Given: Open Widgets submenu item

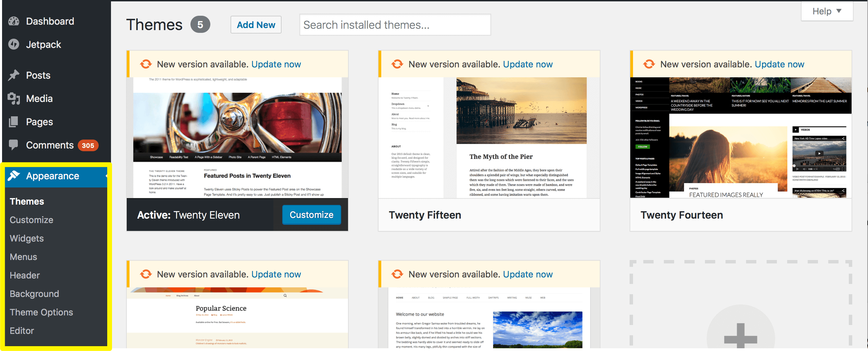Looking at the screenshot, I should [27, 238].
